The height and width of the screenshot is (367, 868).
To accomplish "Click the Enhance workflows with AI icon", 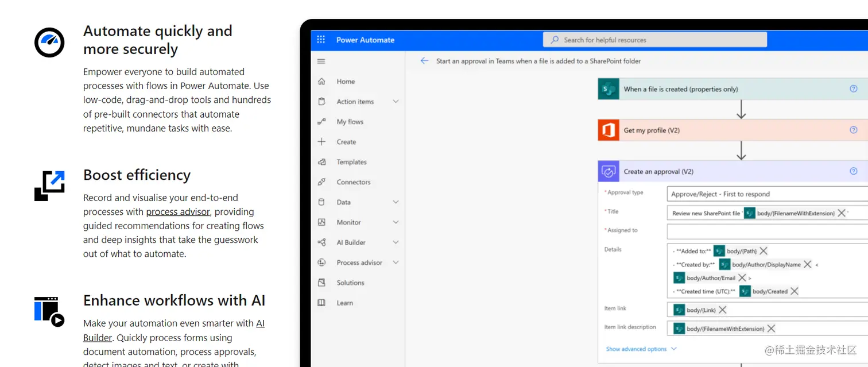I will [49, 311].
